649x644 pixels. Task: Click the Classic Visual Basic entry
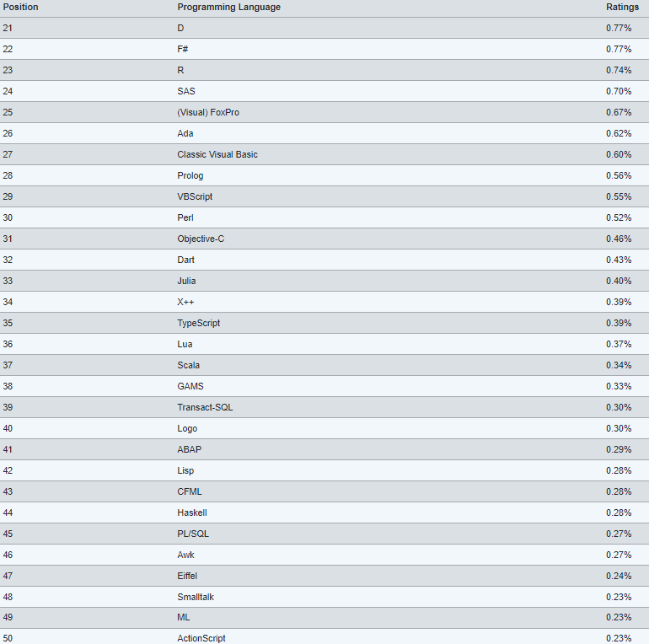[217, 154]
